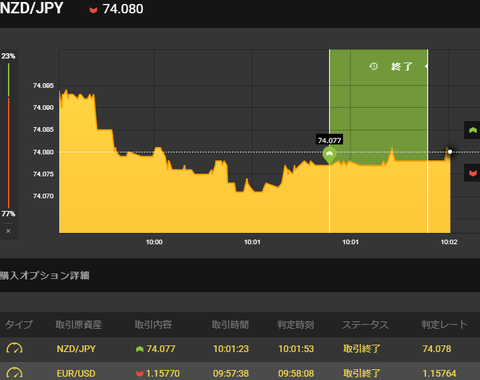The image size is (480, 380).
Task: Click the 77% sentiment label
Action: tap(8, 214)
